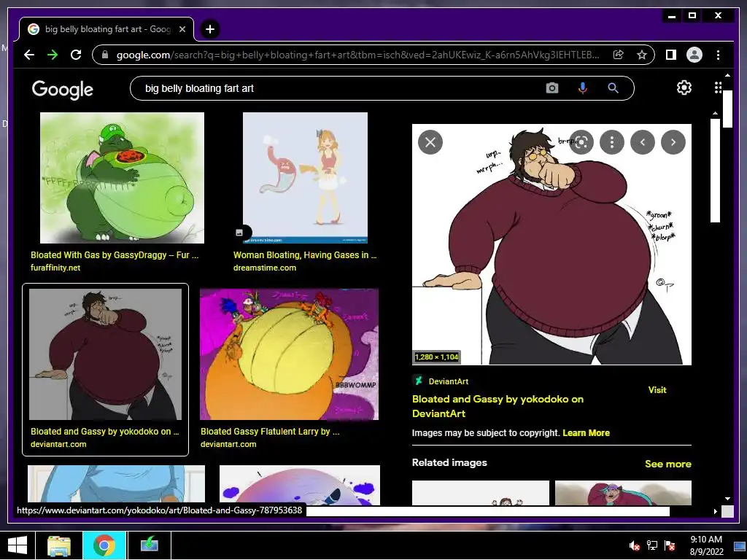Open the second related image thumbnail
The width and height of the screenshot is (747, 560).
[623, 492]
